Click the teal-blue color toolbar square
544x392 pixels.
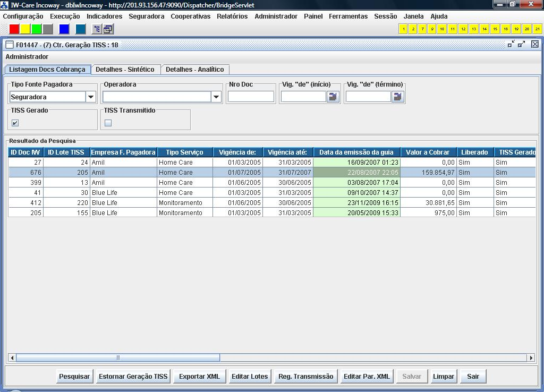81,29
